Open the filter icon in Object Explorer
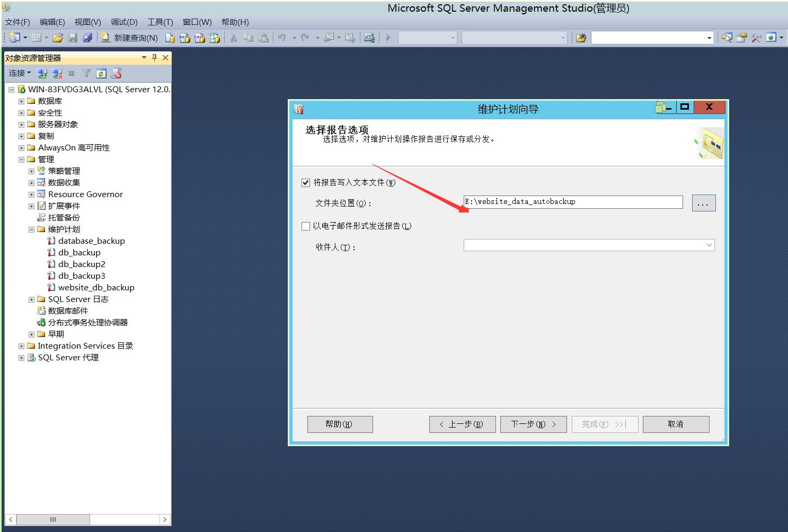Screen dimensions: 788x532 point(86,73)
